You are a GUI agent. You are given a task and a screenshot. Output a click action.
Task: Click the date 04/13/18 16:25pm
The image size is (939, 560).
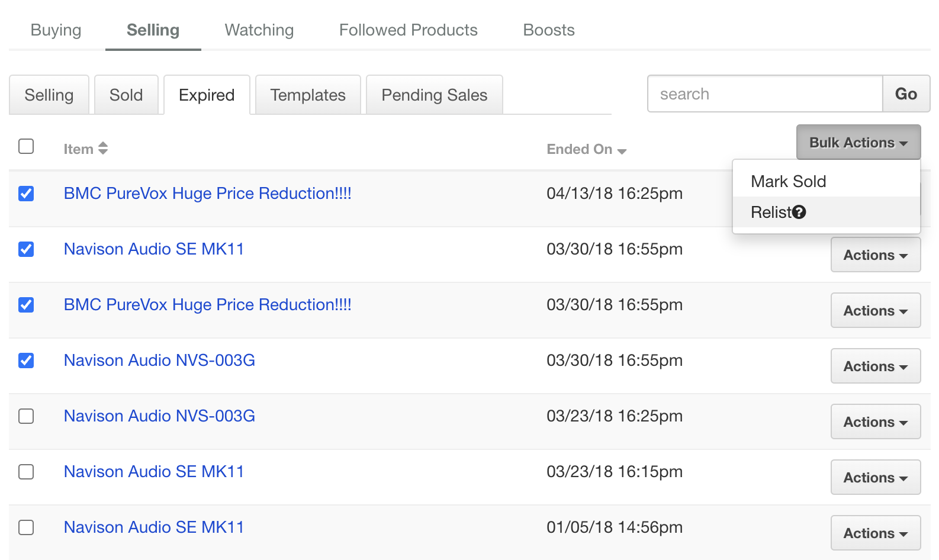click(615, 194)
